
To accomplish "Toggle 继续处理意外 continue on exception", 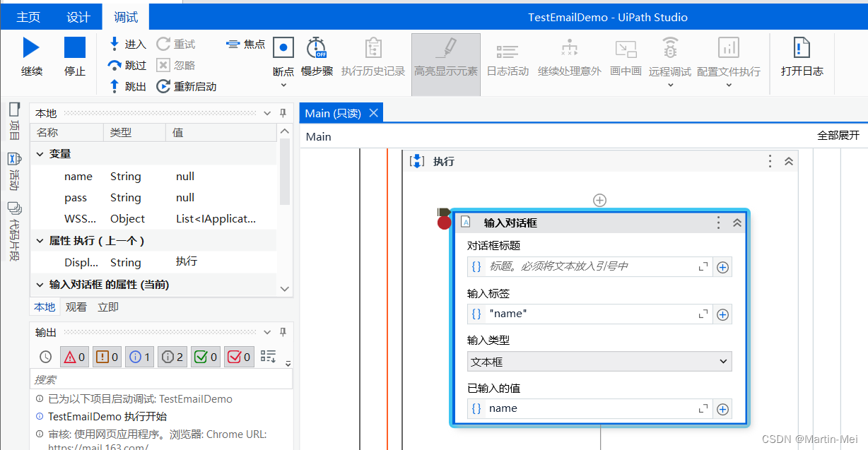I will [x=570, y=57].
